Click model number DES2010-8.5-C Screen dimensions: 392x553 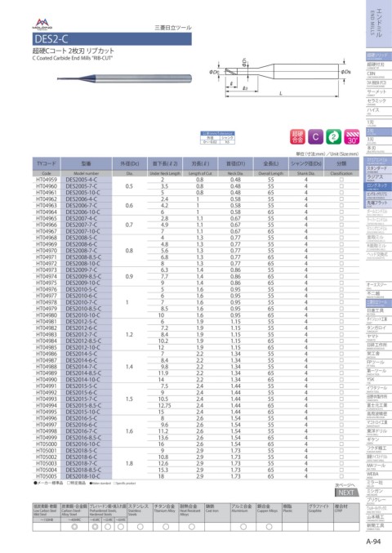pos(83,309)
